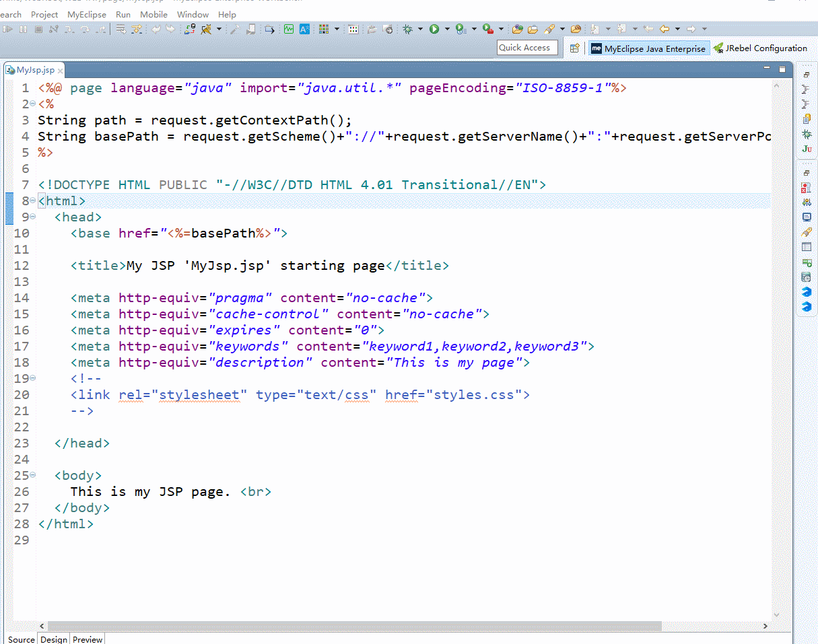Close the MyJsp.jsp editor tab
The height and width of the screenshot is (644, 818).
point(61,71)
